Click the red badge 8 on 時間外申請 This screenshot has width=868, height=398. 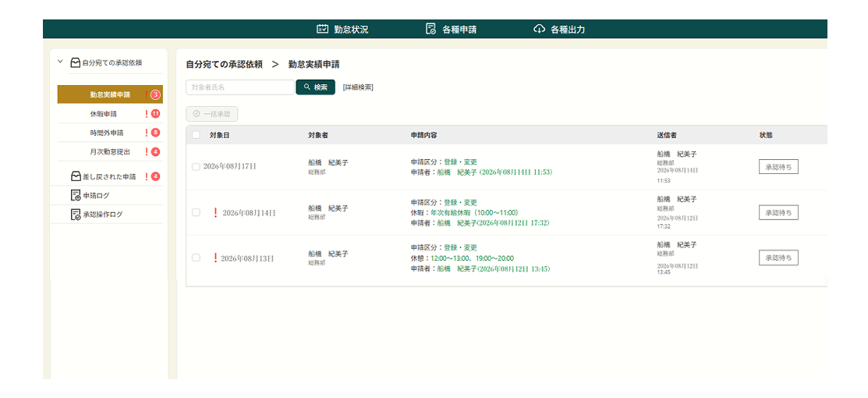155,133
